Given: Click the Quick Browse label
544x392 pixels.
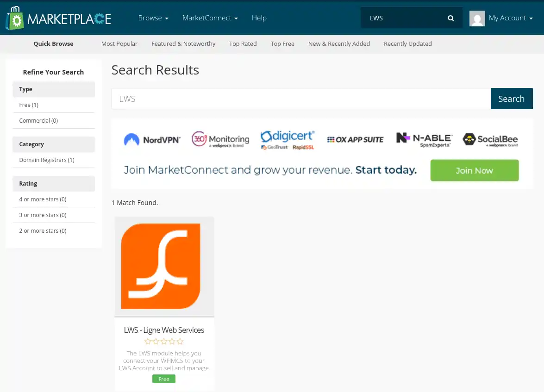Looking at the screenshot, I should pos(53,44).
